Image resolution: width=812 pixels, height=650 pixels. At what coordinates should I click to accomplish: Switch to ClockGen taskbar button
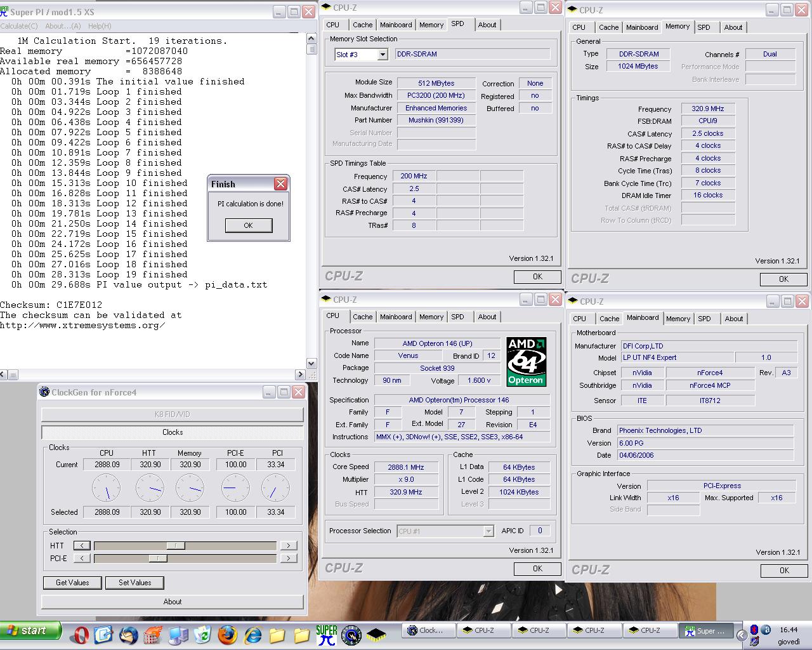point(430,630)
